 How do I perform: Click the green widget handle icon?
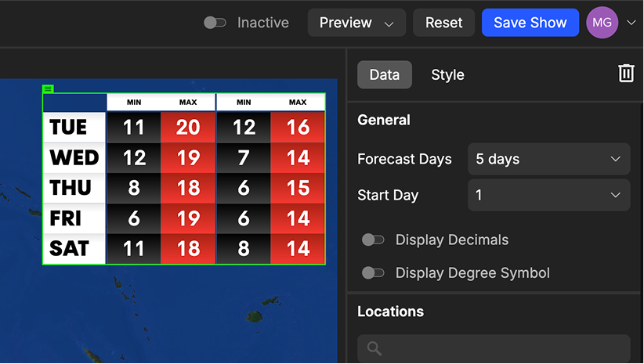pos(48,88)
